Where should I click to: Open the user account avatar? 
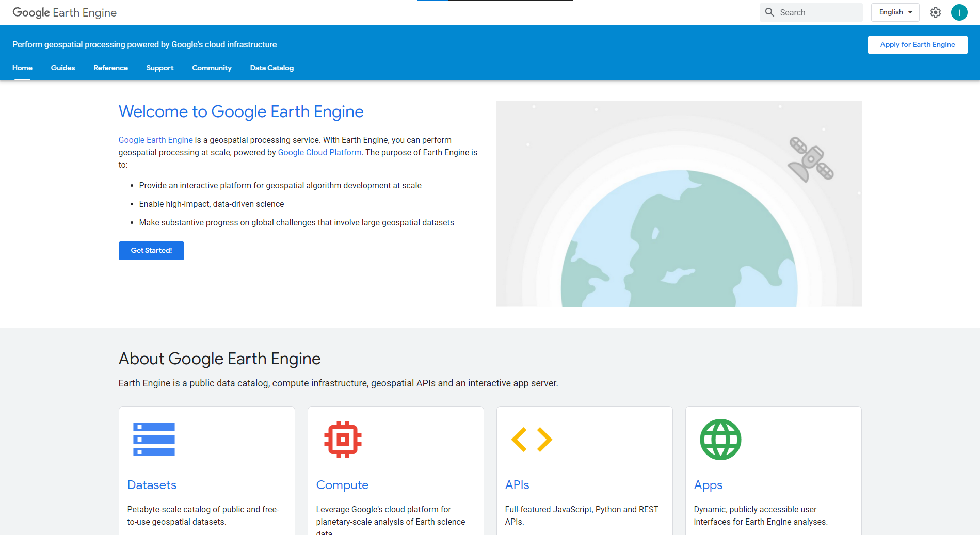(x=959, y=12)
